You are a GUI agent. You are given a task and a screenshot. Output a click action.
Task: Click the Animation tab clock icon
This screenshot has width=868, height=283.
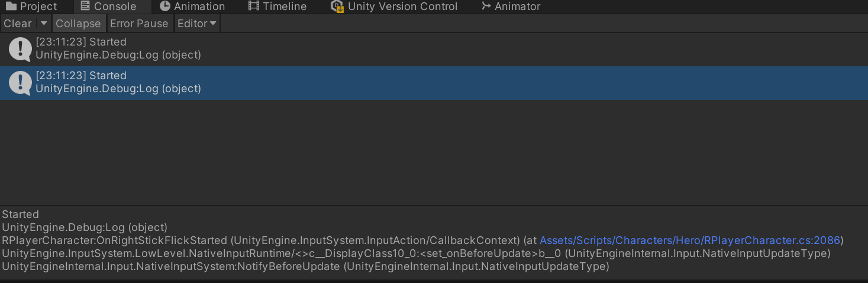coord(165,6)
